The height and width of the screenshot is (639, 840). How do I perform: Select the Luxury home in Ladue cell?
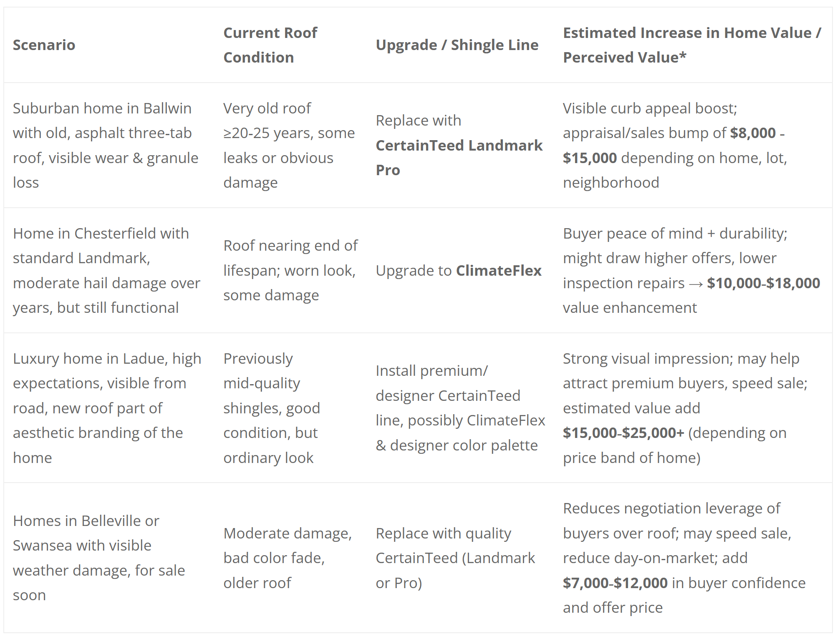tap(107, 408)
